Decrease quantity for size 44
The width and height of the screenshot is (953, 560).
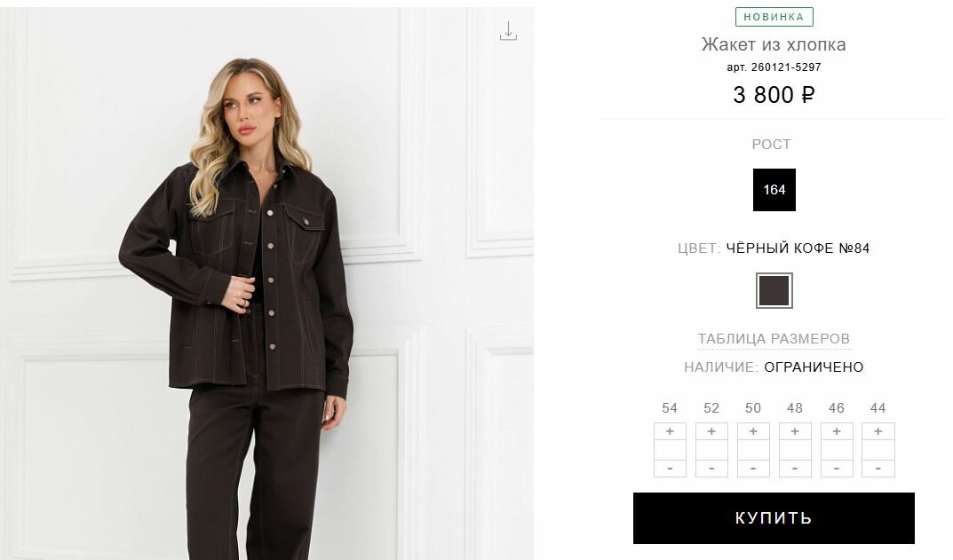(x=878, y=469)
